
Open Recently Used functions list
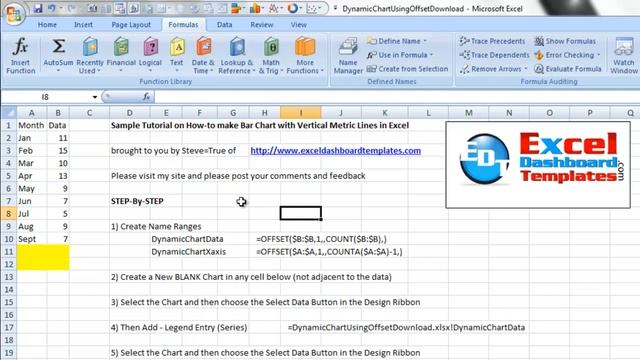coord(90,56)
